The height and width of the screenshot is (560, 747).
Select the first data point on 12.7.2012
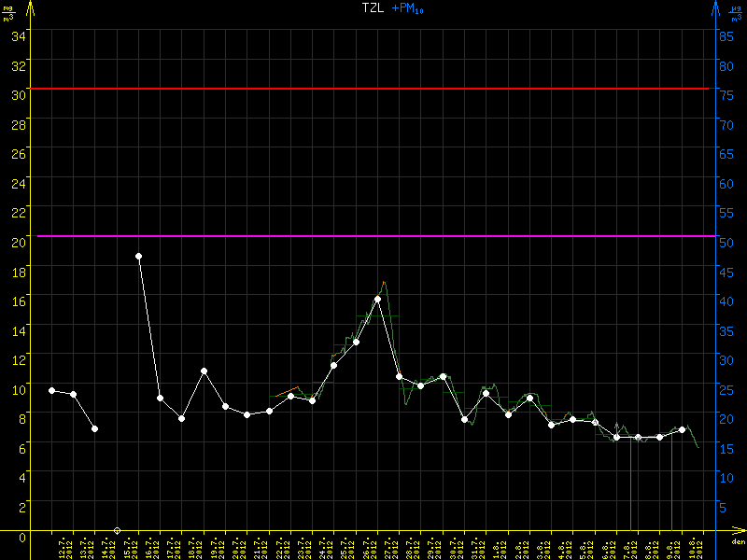click(51, 390)
